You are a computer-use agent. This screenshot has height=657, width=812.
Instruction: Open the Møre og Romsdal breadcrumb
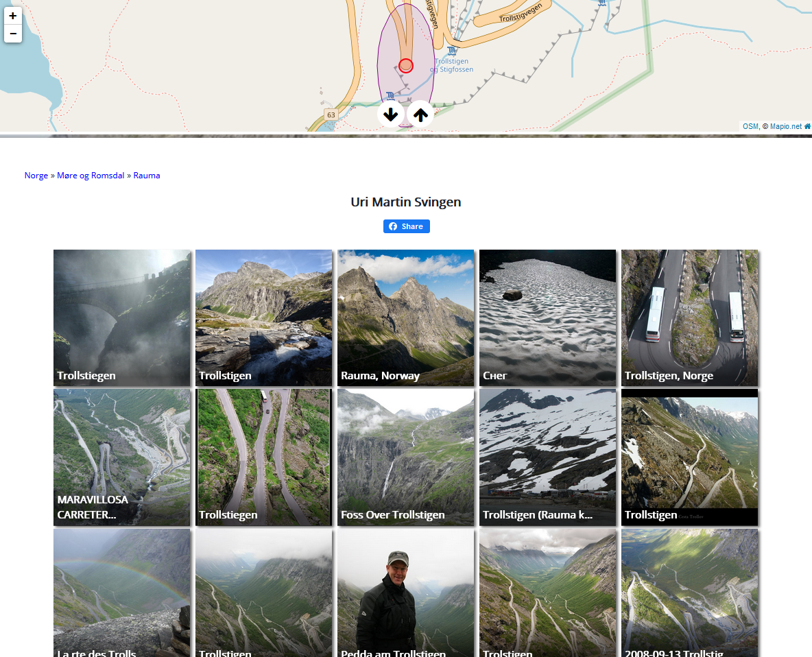coord(91,176)
